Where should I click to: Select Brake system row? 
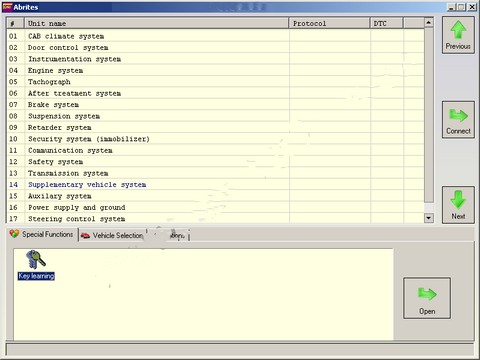tap(215, 105)
